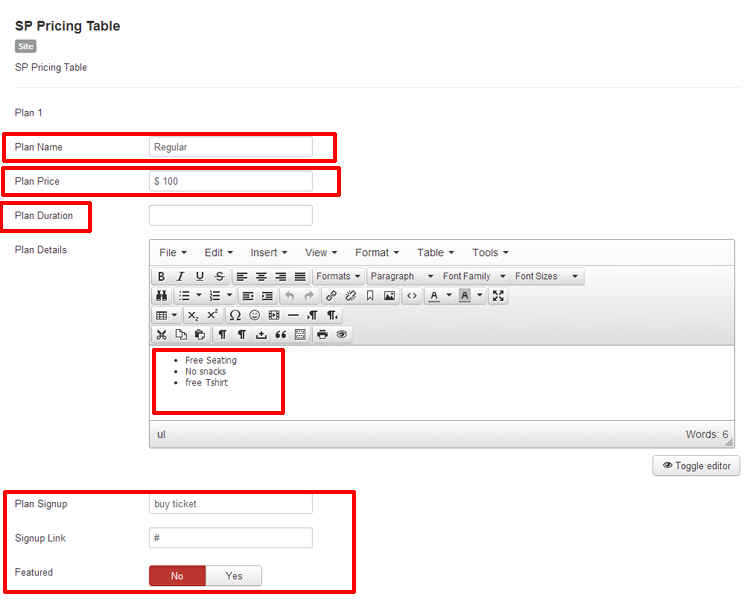Expand numbered list style arrow
The width and height of the screenshot is (750, 613).
(230, 296)
